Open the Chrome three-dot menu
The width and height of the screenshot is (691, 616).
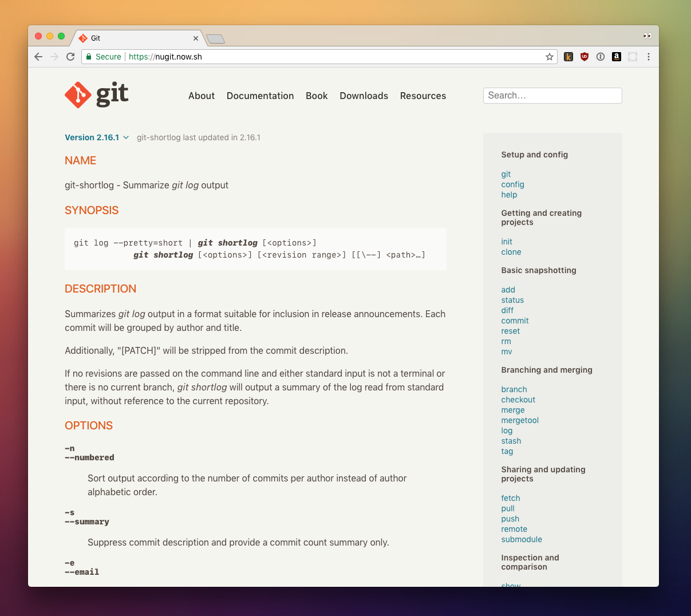click(649, 57)
